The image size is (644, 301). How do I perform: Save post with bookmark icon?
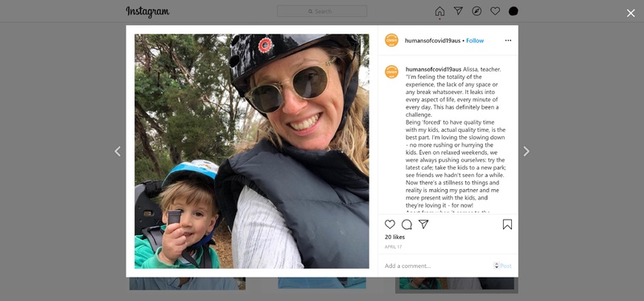[x=507, y=225]
